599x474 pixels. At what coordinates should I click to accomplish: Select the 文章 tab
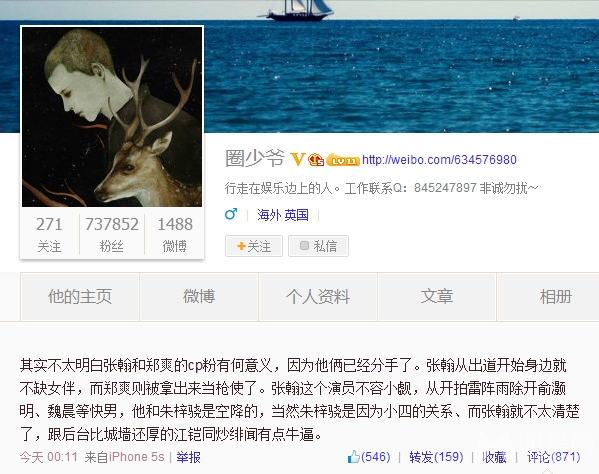tap(437, 296)
